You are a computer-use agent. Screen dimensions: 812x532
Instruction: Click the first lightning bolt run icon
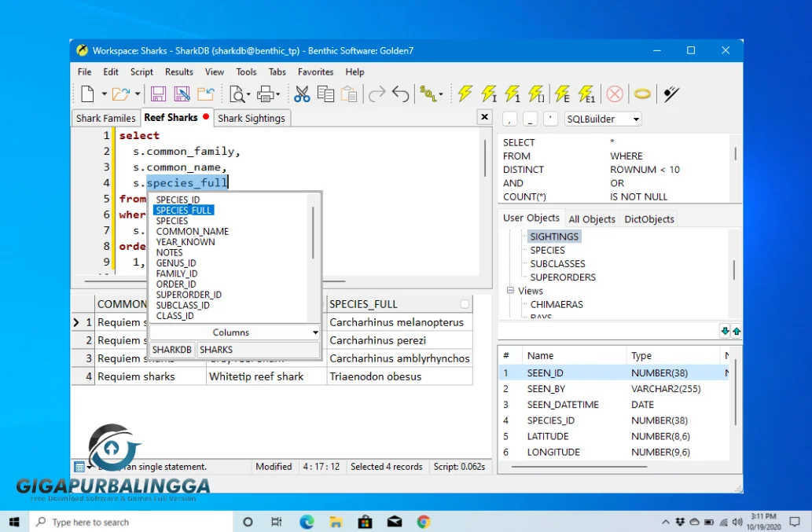click(x=465, y=94)
